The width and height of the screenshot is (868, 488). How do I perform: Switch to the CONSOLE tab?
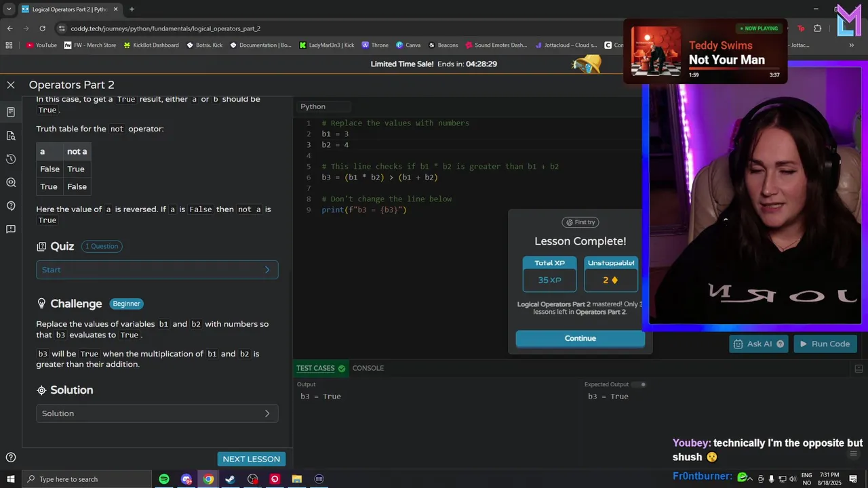(x=368, y=368)
